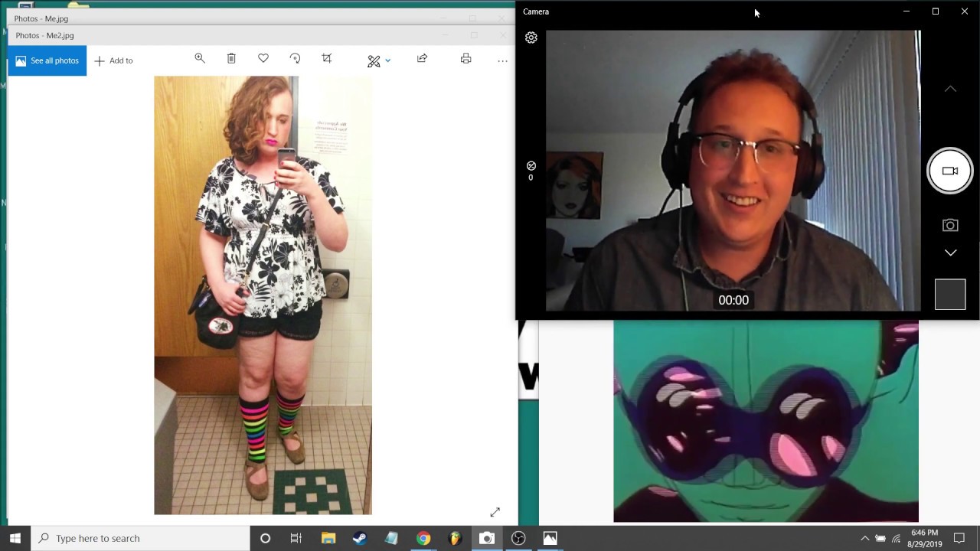This screenshot has height=551, width=980.
Task: Open OBS Studio from the taskbar
Action: pyautogui.click(x=518, y=538)
